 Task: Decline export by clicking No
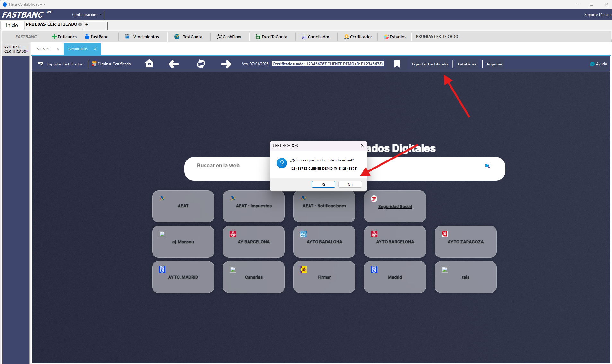pos(350,185)
